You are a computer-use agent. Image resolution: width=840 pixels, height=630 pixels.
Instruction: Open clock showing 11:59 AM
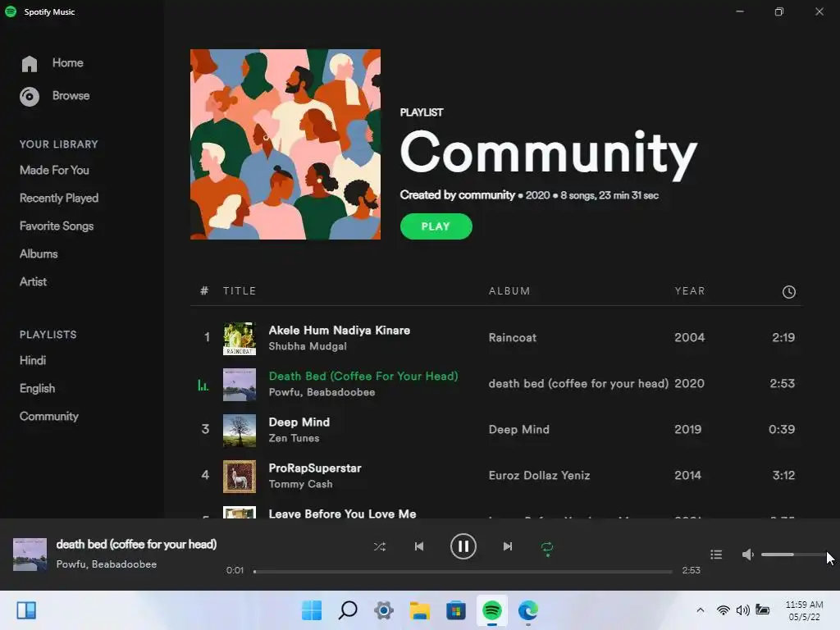[x=804, y=610]
